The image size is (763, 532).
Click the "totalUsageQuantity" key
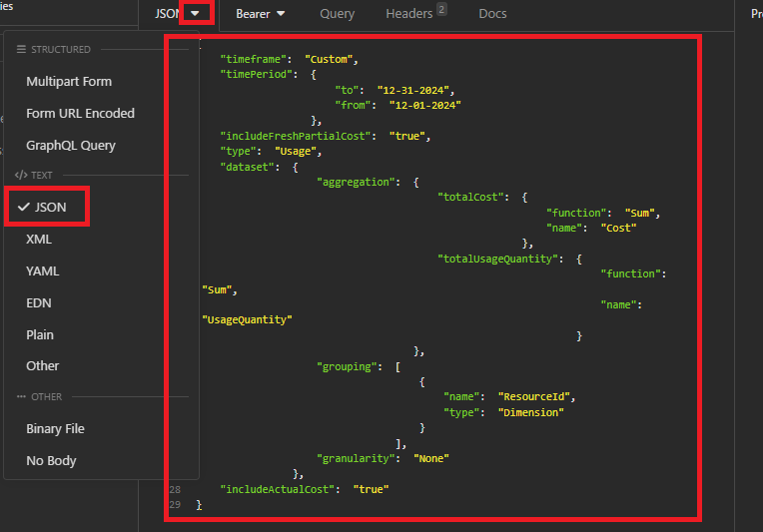[497, 259]
